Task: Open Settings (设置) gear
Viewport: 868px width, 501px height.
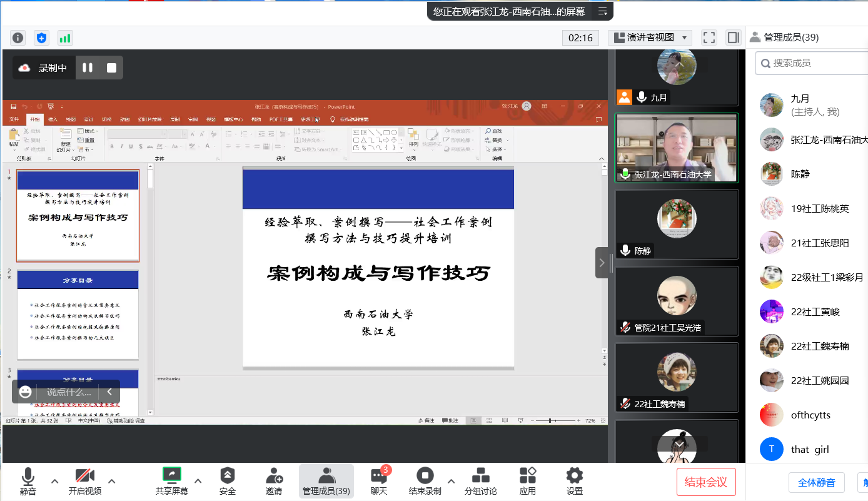Action: pyautogui.click(x=574, y=480)
